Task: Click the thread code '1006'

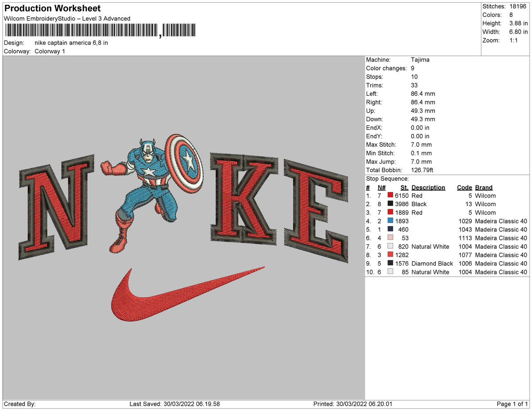Action: pyautogui.click(x=465, y=263)
